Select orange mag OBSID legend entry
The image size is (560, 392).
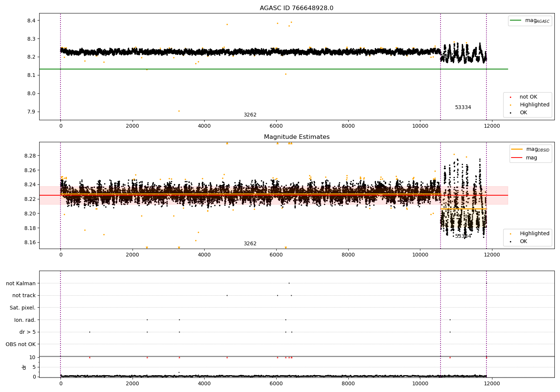pos(531,149)
